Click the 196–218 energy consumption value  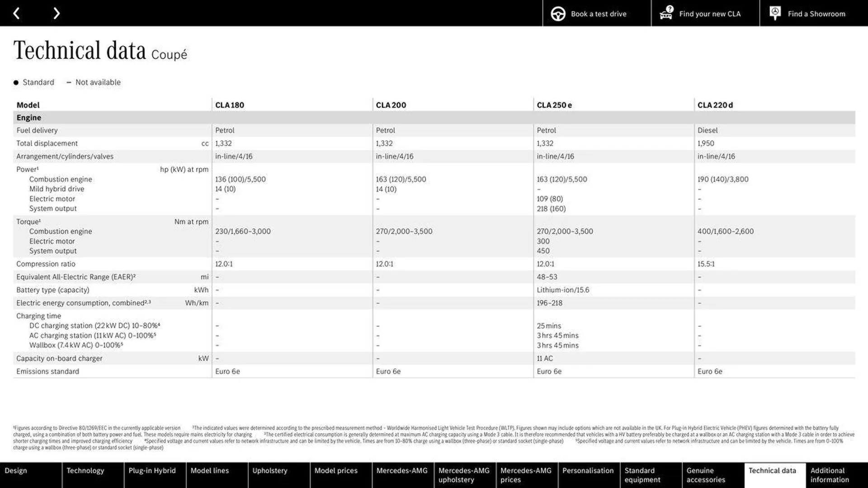(550, 303)
